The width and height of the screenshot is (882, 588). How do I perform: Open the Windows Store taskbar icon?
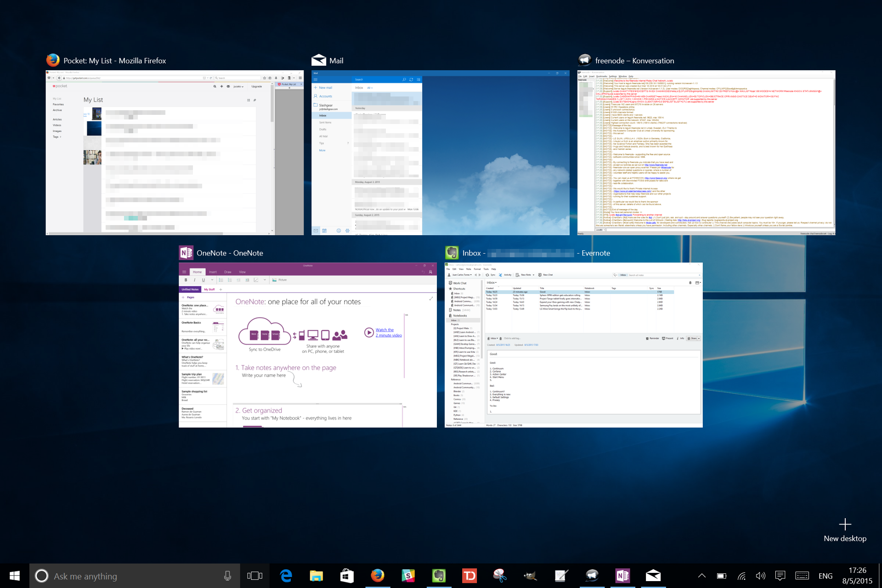(x=347, y=576)
